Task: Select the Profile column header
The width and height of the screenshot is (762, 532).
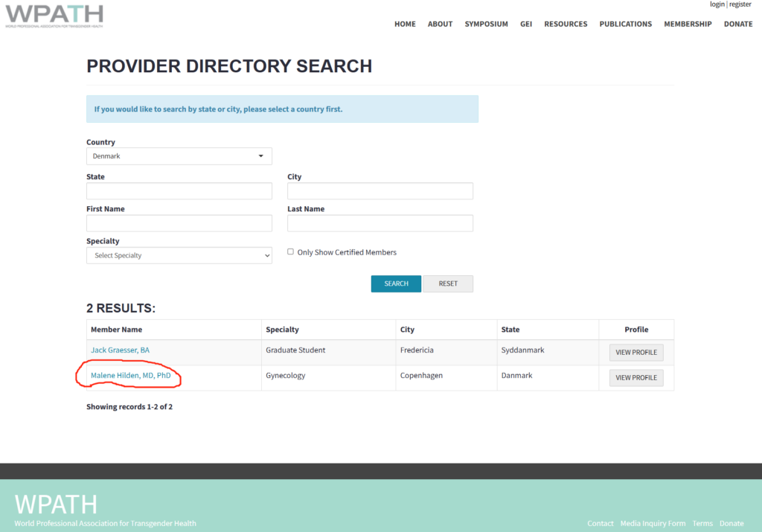Action: coord(636,330)
